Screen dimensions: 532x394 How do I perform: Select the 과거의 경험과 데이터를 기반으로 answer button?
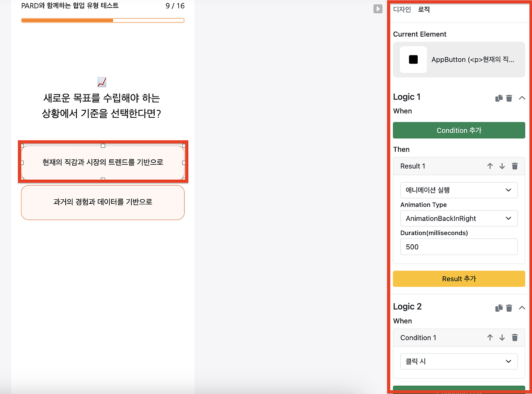[x=103, y=203]
